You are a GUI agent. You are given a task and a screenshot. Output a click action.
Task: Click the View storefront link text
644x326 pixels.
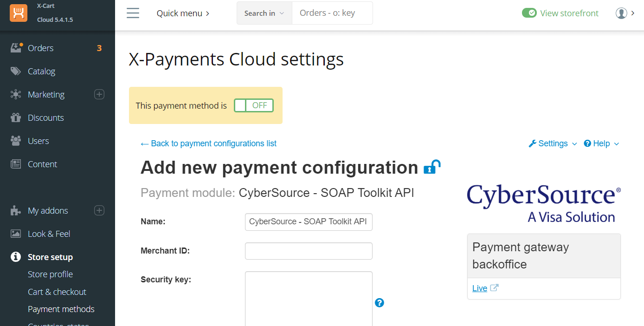569,13
